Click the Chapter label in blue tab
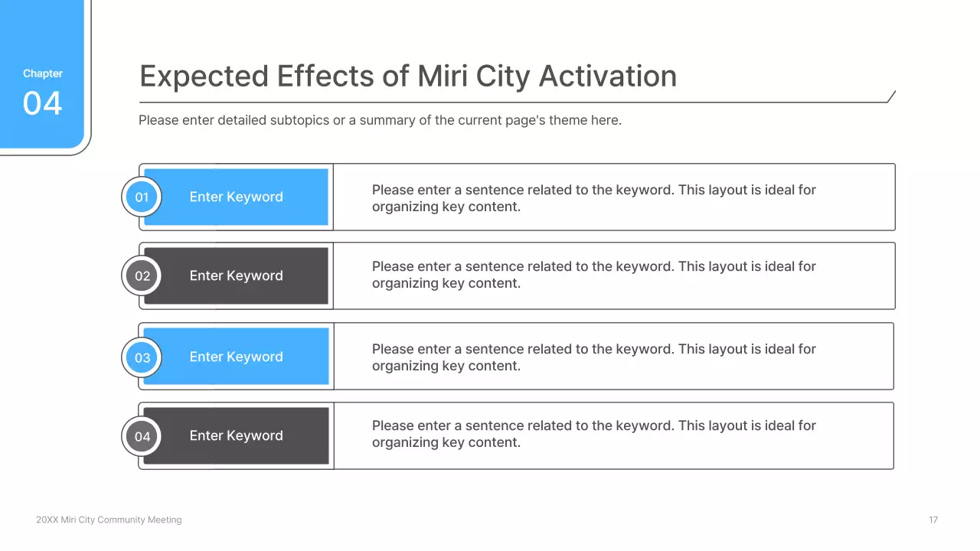Image resolution: width=980 pixels, height=551 pixels. 43,73
